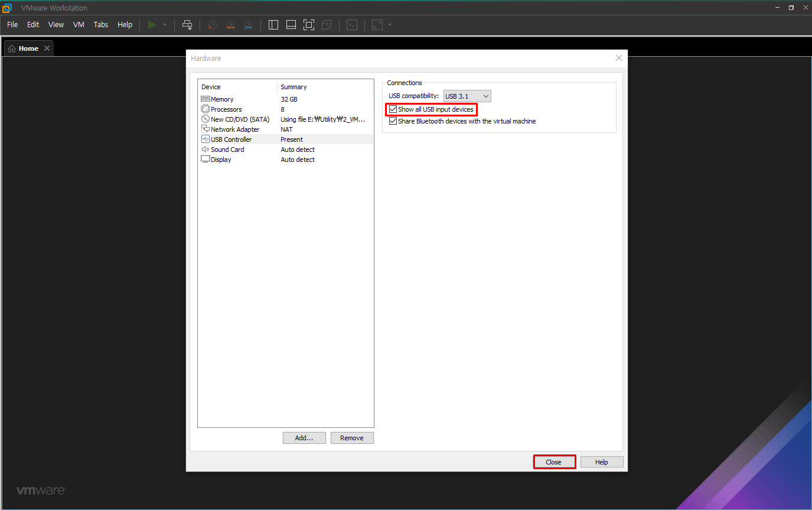The height and width of the screenshot is (510, 812).
Task: Click the CD/DVD disc icon
Action: [x=206, y=119]
